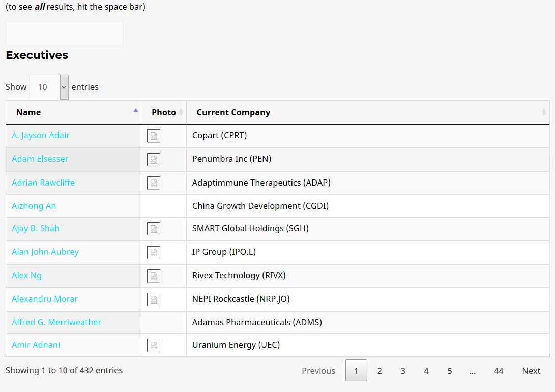Select Uranium Energy (UEC) cell
This screenshot has width=555, height=392.
[368, 345]
